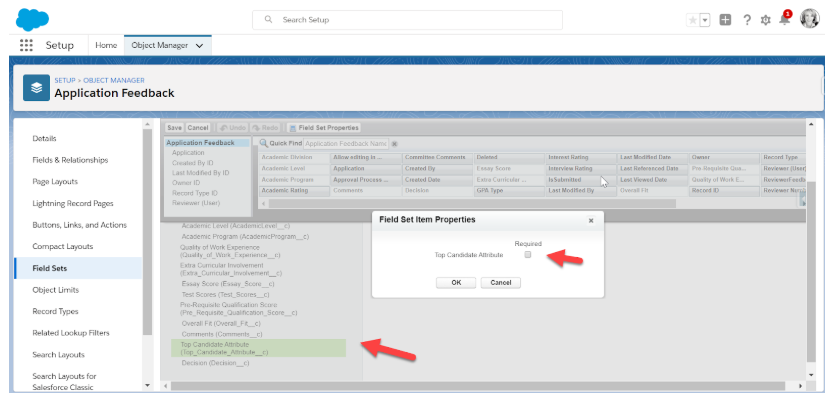Check the Required checkbox for Top Candidate Attribute
This screenshot has height=399, width=832.
[x=527, y=255]
